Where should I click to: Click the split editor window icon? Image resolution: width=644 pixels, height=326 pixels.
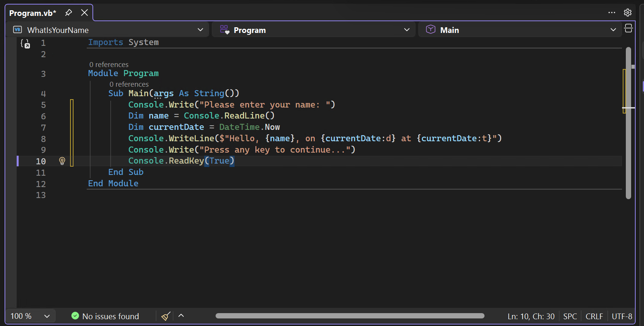pos(628,28)
